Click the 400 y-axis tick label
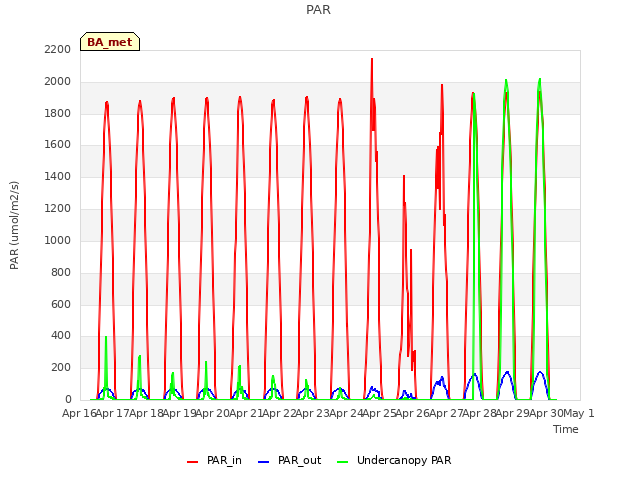640x480 pixels. click(x=61, y=336)
